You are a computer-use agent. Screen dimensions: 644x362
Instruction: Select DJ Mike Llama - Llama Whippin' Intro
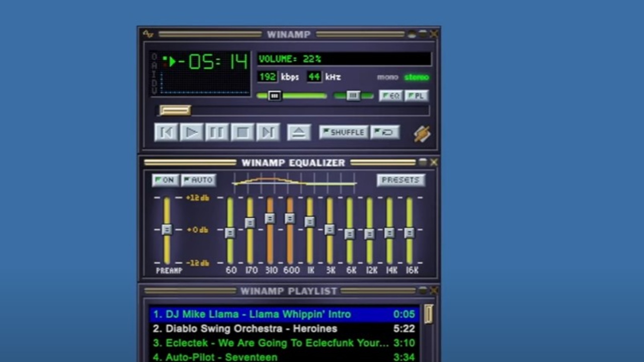coord(284,314)
